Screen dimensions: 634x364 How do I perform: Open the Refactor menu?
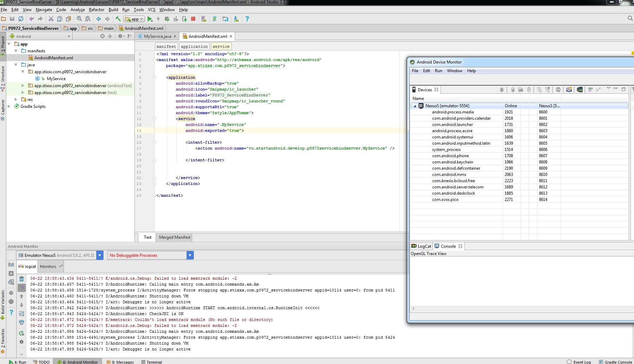(x=96, y=10)
